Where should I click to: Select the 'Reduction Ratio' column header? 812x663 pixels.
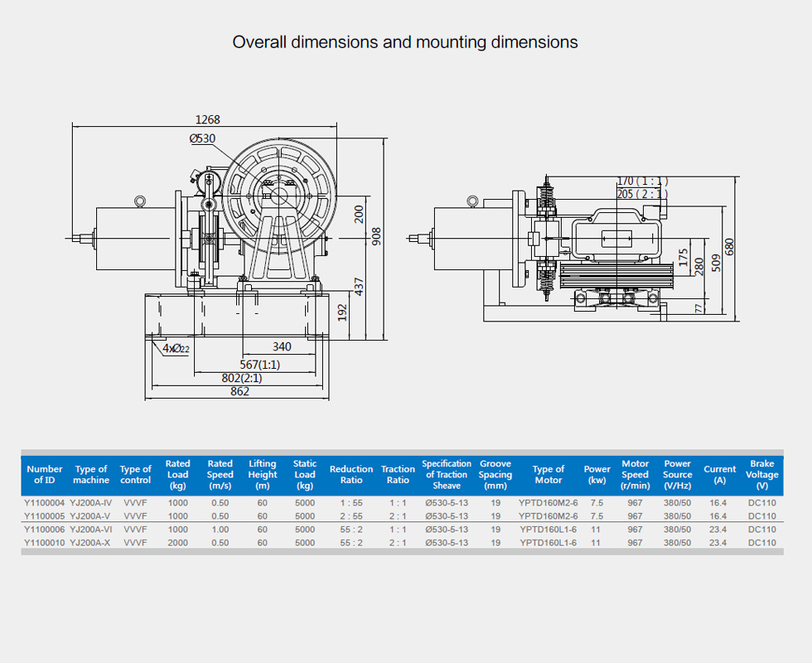coord(351,474)
